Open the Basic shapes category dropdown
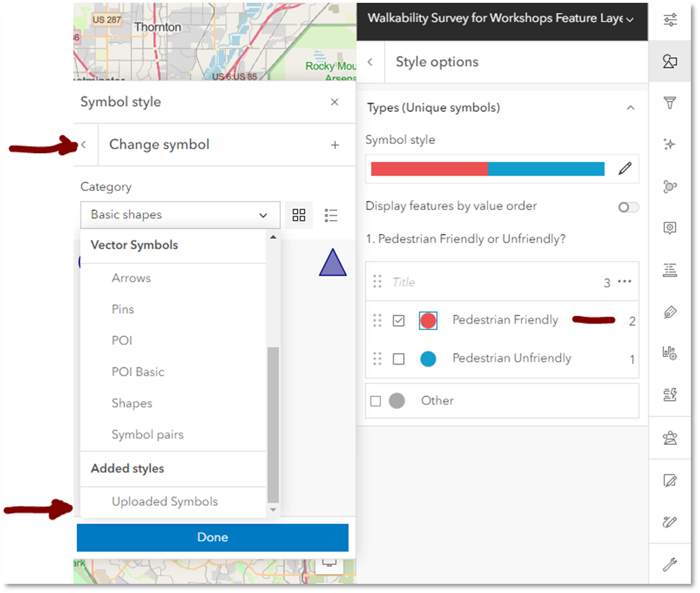 click(180, 214)
